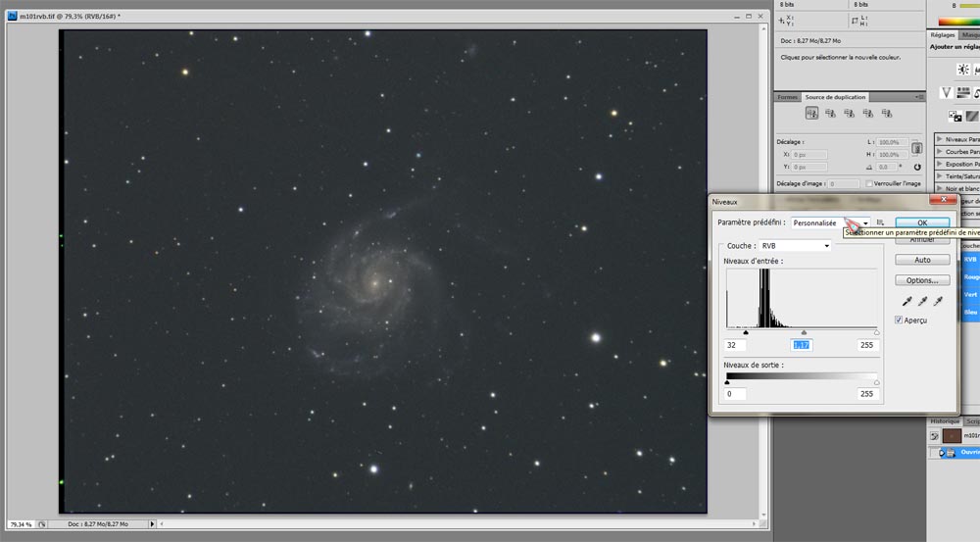The width and height of the screenshot is (980, 542).
Task: Switch to the Historique tab
Action: tap(945, 421)
